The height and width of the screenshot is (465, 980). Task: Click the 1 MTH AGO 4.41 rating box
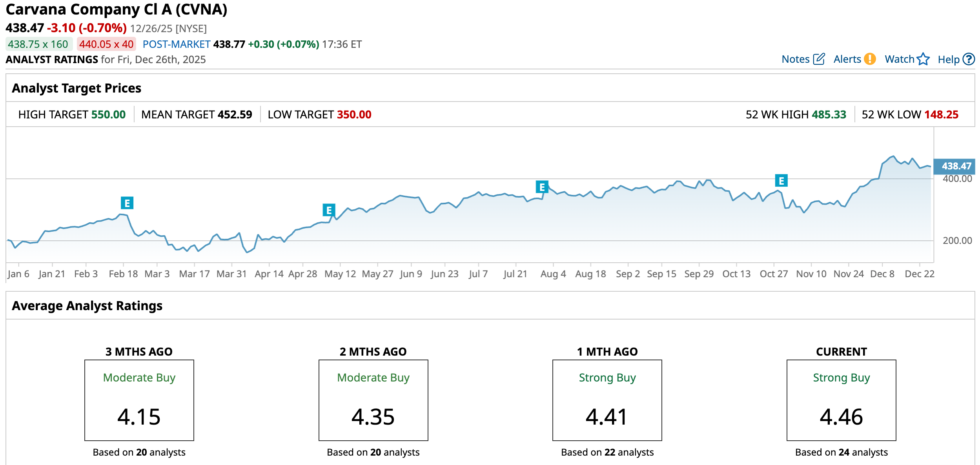click(x=607, y=400)
